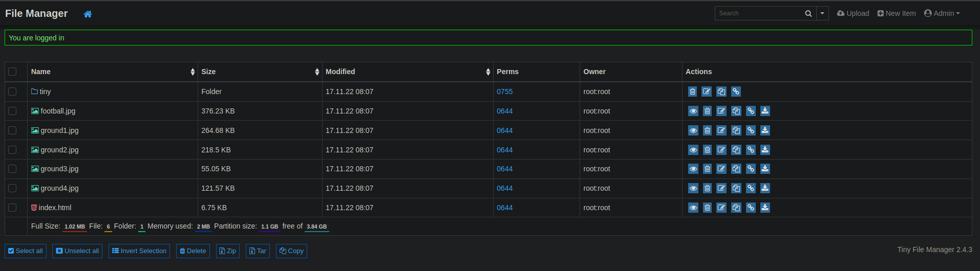
Task: Check the football.jpg checkbox
Action: pos(12,111)
